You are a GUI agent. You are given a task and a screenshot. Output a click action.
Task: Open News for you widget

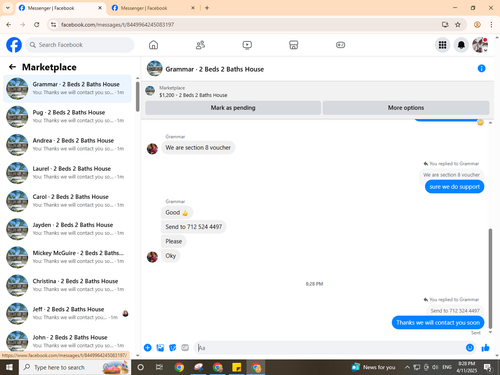[373, 367]
